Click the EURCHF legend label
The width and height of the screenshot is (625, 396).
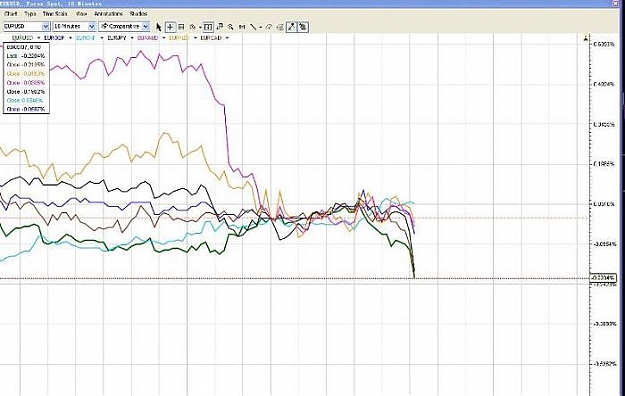coord(85,38)
